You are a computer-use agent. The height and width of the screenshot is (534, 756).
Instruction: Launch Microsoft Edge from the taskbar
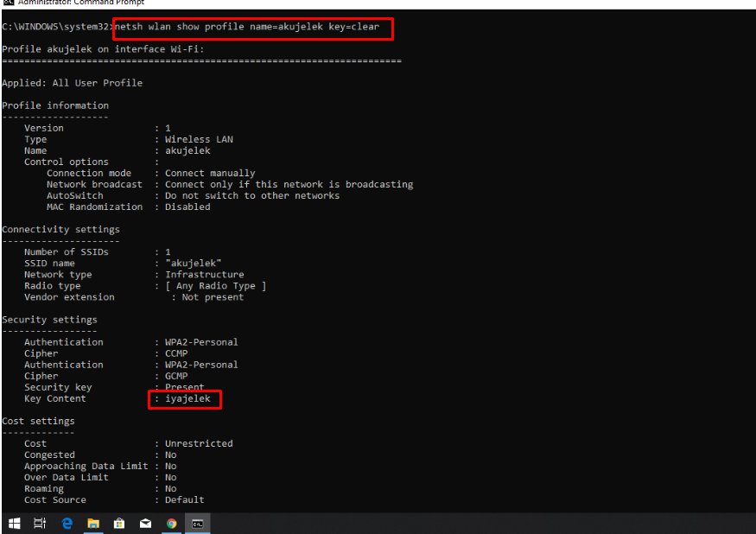tap(67, 524)
